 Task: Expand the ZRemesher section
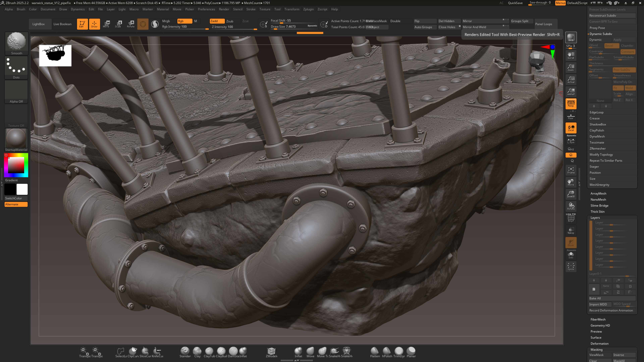[598, 148]
